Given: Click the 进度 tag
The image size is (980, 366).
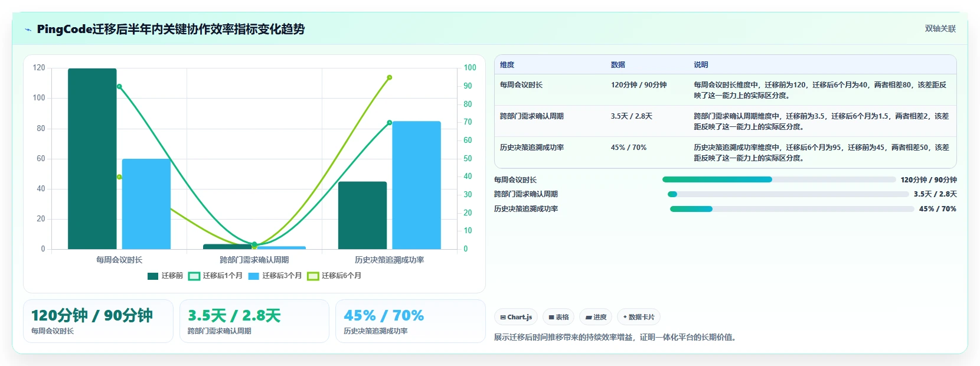Looking at the screenshot, I should coord(596,317).
